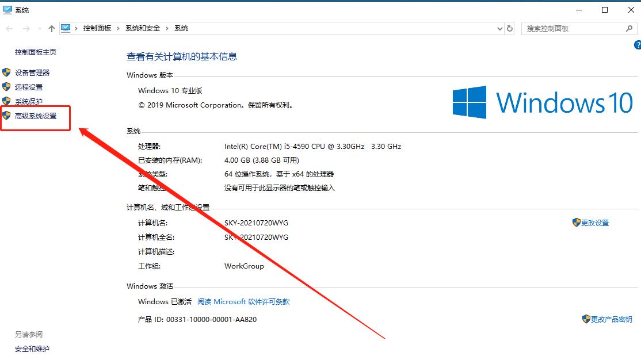Viewport: 641px width, 364px height.
Task: Open 系统保护 link in sidebar
Action: click(x=29, y=101)
